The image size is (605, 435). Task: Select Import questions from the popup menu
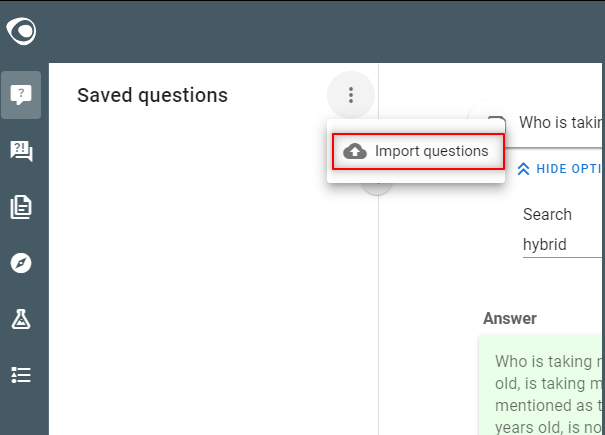tap(418, 151)
